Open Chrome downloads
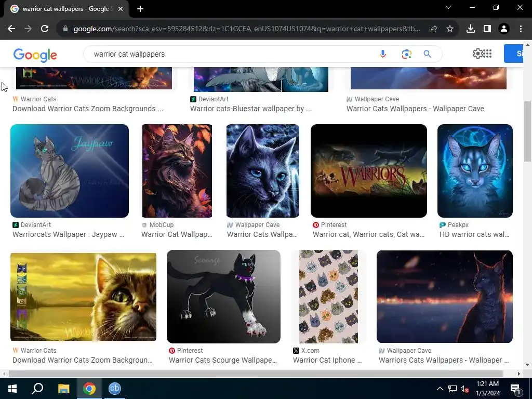The width and height of the screenshot is (532, 399). pos(471,29)
